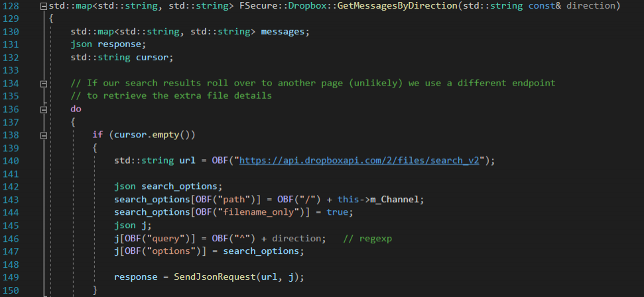
Task: Click the '// regexp' comment
Action: (367, 238)
